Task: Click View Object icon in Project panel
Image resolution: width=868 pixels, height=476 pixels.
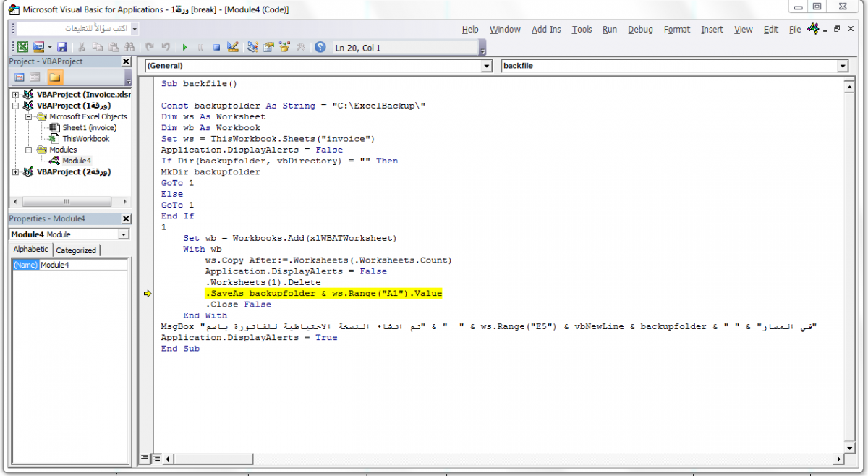Action: [x=36, y=77]
